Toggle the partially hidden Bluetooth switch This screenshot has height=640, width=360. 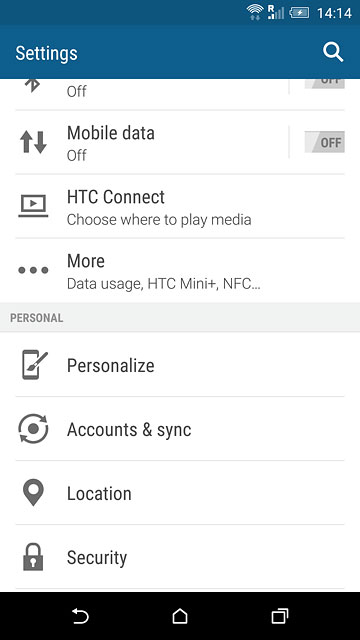[324, 83]
